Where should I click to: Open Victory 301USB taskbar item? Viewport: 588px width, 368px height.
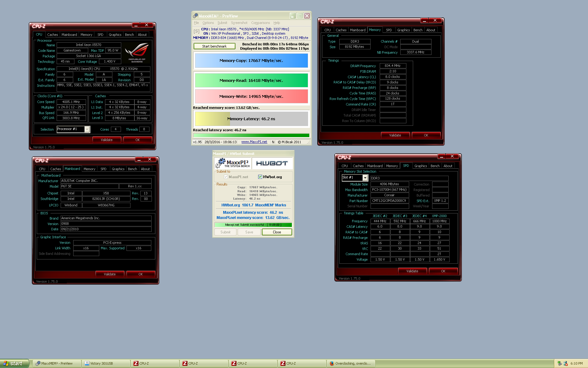(x=106, y=363)
